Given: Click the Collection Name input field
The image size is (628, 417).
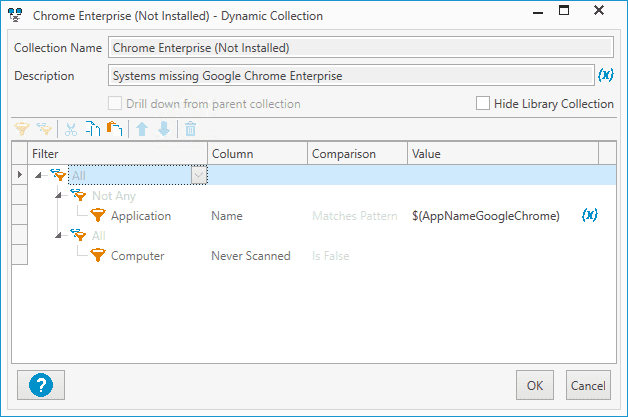Looking at the screenshot, I should click(360, 47).
